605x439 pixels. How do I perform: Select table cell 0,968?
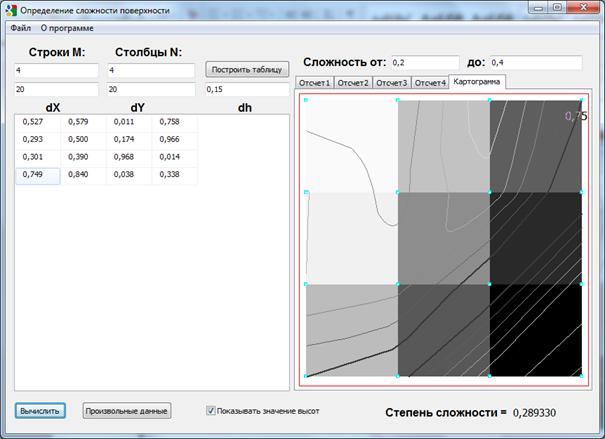128,157
